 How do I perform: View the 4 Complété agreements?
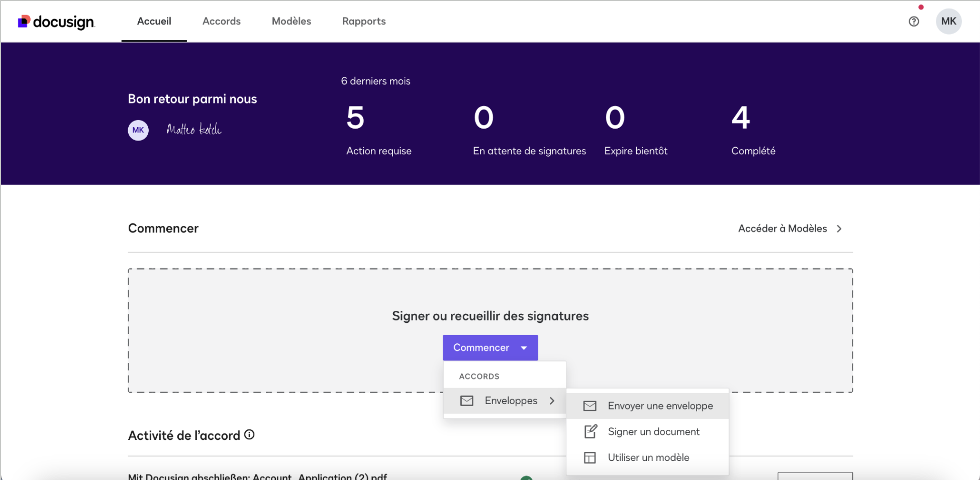tap(753, 130)
